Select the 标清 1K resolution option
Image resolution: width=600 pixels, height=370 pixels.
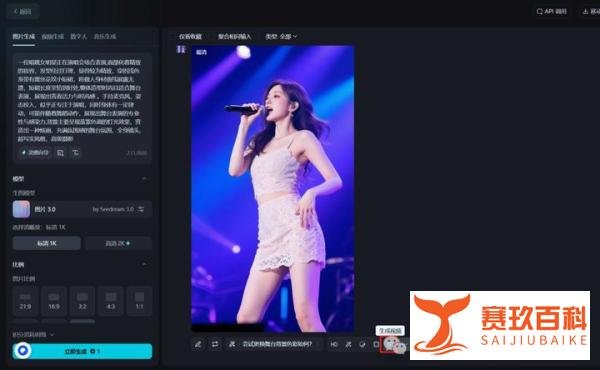tap(47, 243)
